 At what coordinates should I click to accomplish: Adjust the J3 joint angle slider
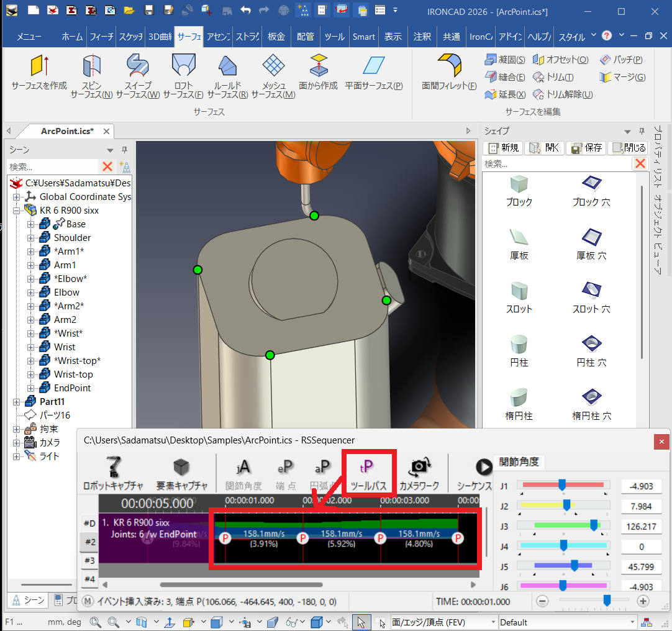point(594,525)
